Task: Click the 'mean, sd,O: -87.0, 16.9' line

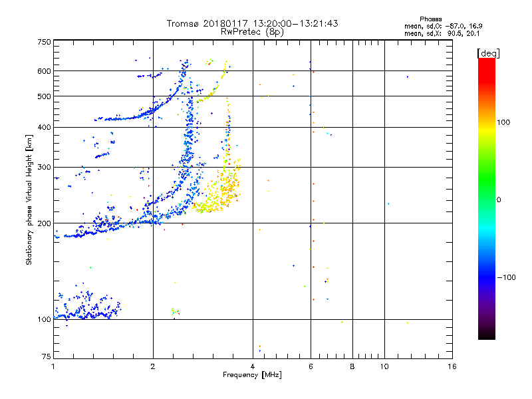Action: 443,26
